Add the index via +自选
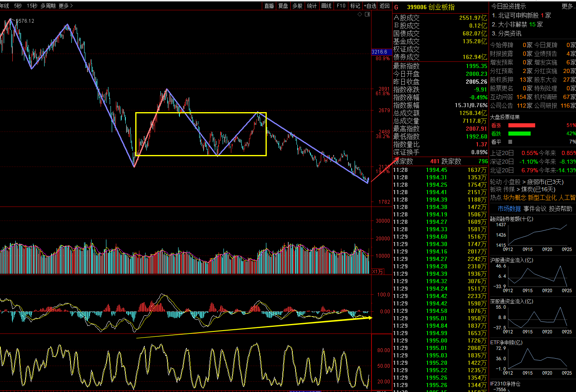 370,6
